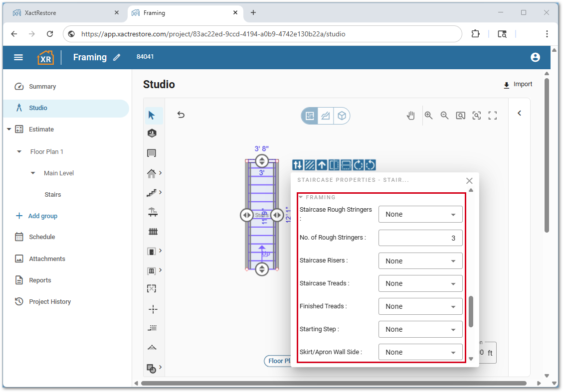Open the Finished Treads dropdown

pos(420,306)
